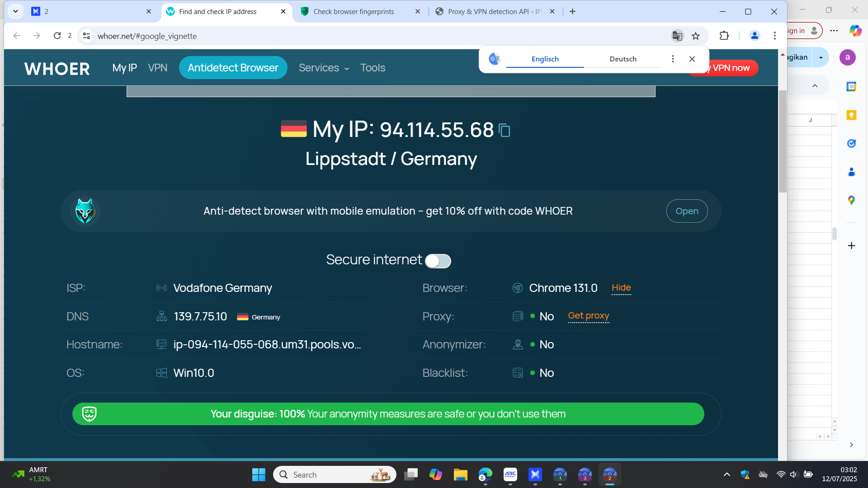Close the Check browser fingerprints tab
Screen dimensions: 868x488
coord(418,11)
